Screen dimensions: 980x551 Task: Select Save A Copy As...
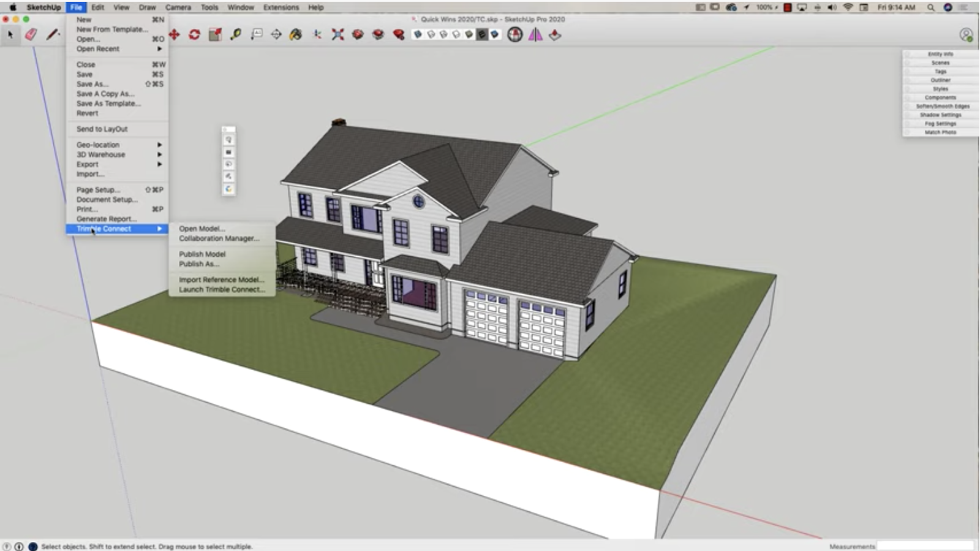[117, 94]
